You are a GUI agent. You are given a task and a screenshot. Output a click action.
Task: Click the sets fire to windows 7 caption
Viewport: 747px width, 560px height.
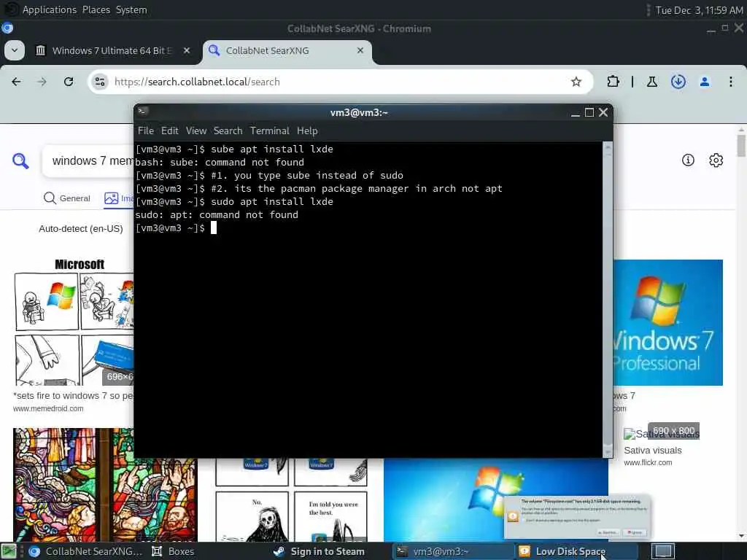74,396
